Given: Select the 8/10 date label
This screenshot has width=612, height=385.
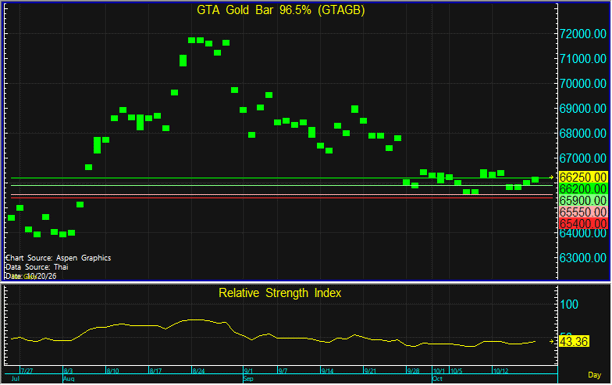Looking at the screenshot, I should [x=113, y=371].
